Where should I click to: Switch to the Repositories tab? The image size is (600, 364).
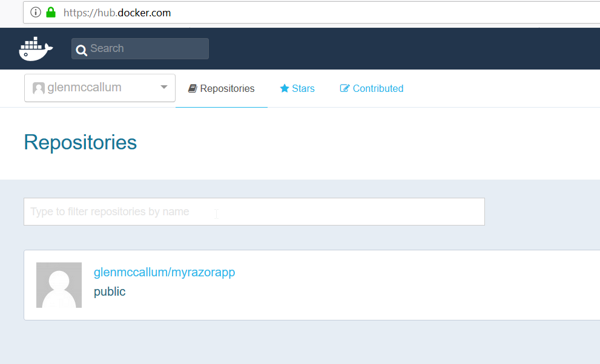(221, 89)
